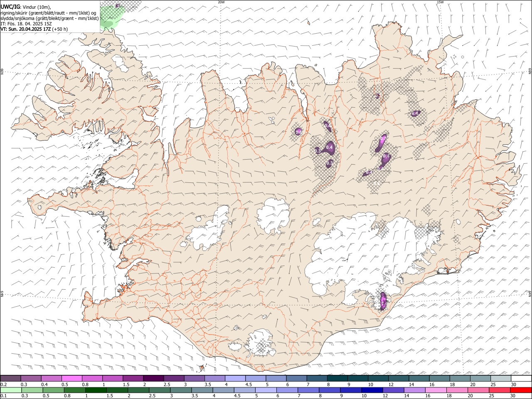Click the 15W longitude label
532x399 pixels.
440,2
